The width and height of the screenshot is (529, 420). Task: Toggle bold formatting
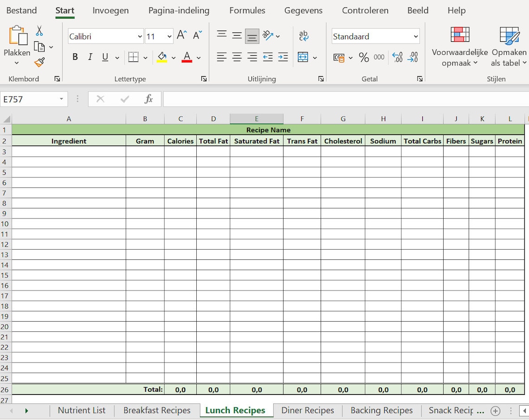click(75, 57)
